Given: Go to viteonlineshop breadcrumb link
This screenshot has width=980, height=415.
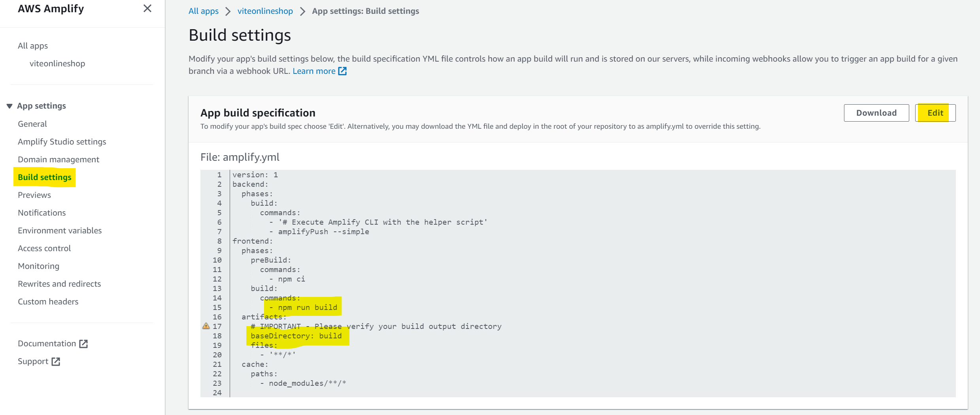Looking at the screenshot, I should (x=265, y=11).
